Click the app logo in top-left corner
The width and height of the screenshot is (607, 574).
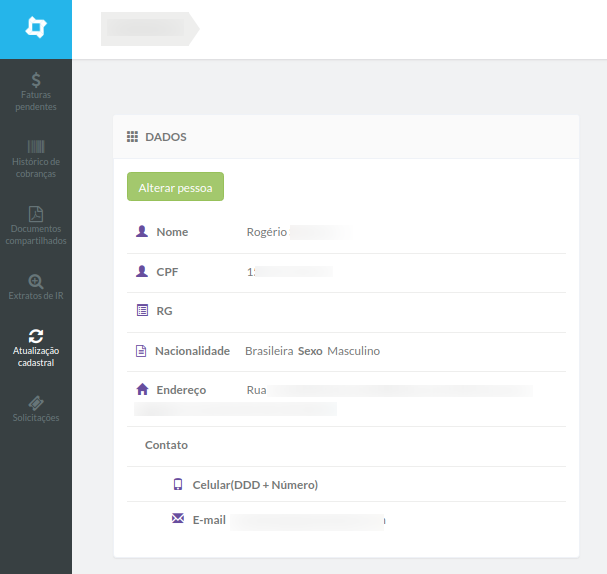tap(36, 27)
